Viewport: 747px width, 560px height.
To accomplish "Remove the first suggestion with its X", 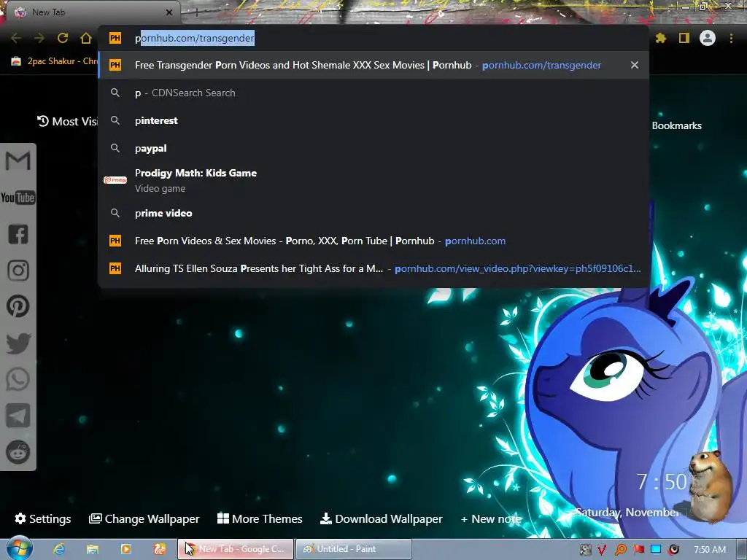I will (x=634, y=65).
